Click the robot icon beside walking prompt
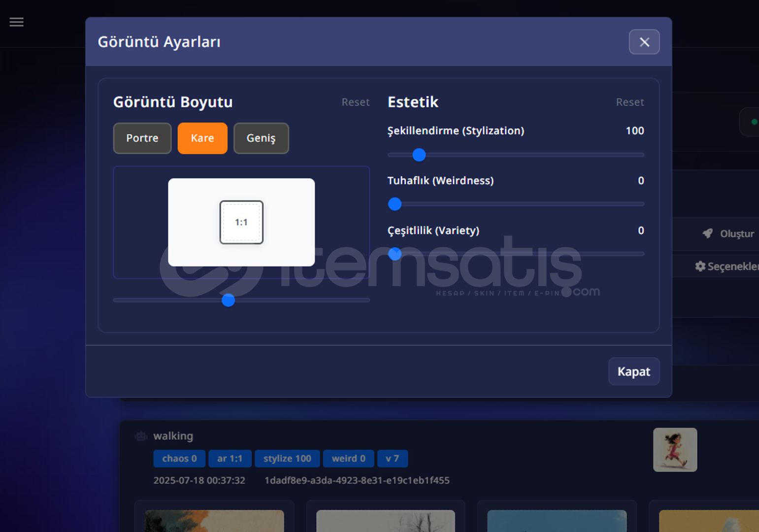This screenshot has height=532, width=759. click(141, 436)
